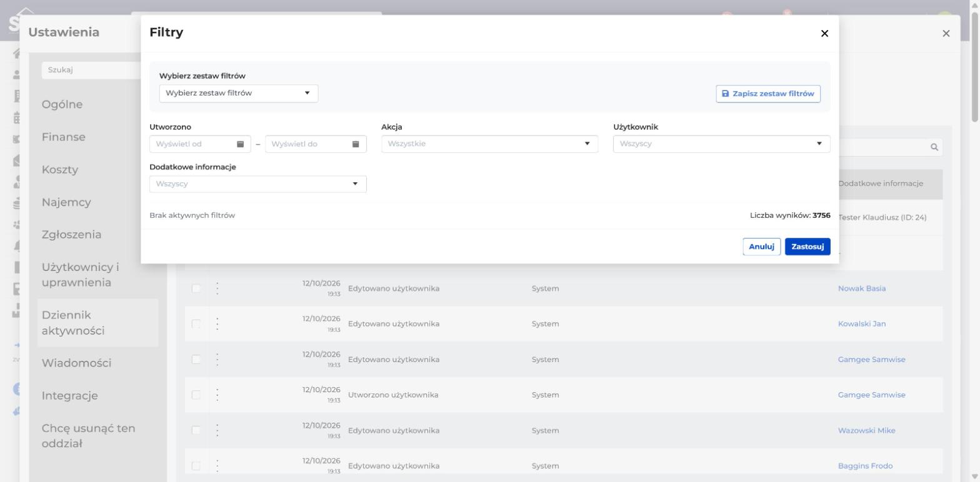This screenshot has height=482, width=980.
Task: Open the Finanse settings section
Action: (64, 137)
